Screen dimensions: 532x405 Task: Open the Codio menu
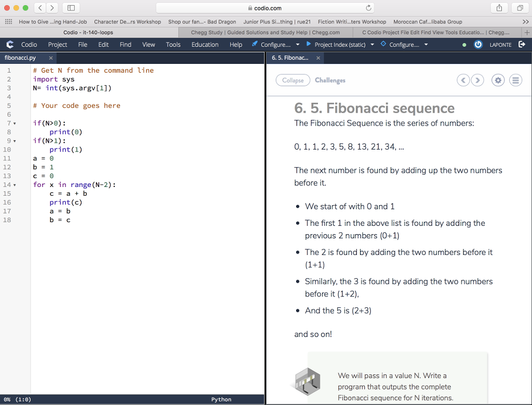click(29, 45)
